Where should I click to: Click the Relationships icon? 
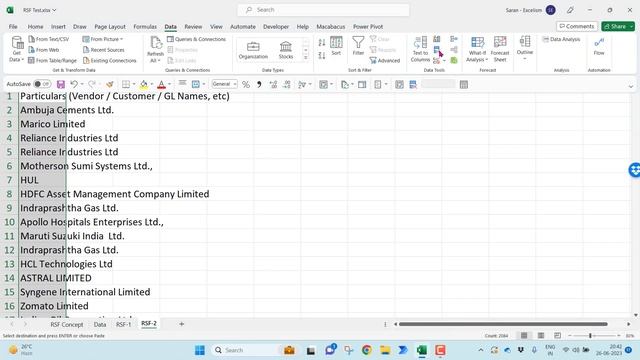coord(454,50)
